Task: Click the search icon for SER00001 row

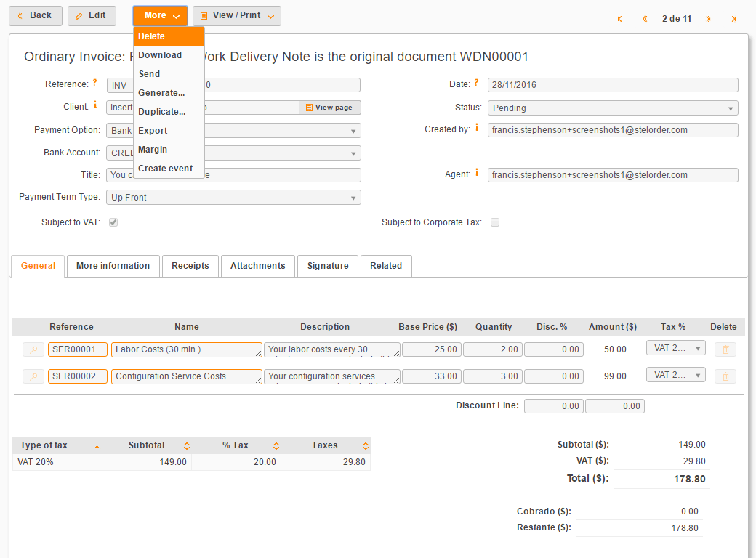Action: click(x=33, y=349)
